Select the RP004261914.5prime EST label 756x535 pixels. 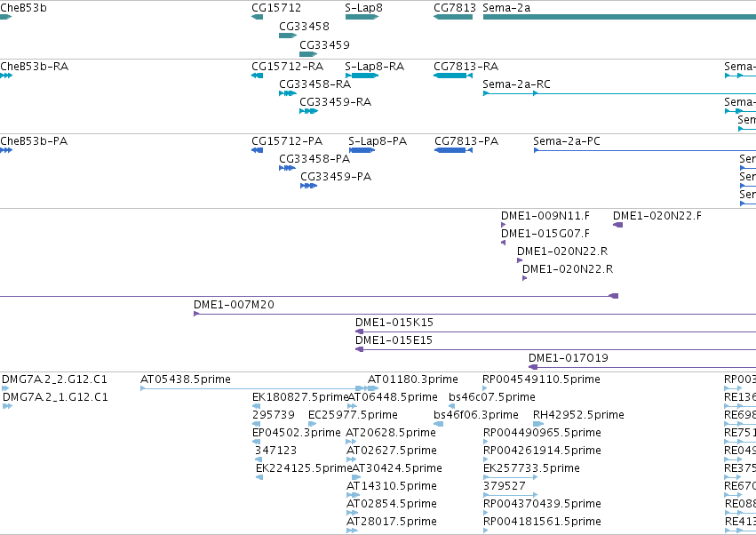pyautogui.click(x=542, y=451)
